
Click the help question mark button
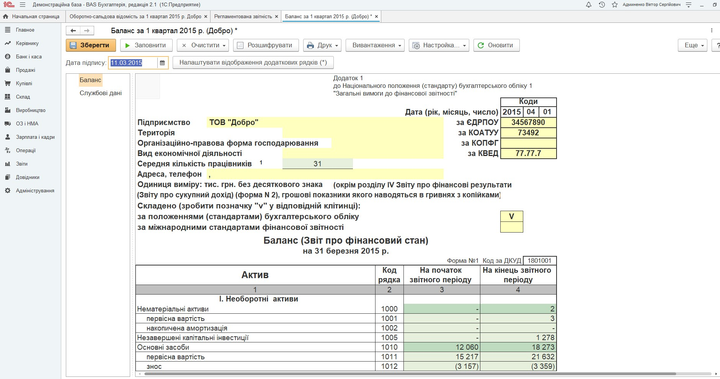(x=716, y=45)
